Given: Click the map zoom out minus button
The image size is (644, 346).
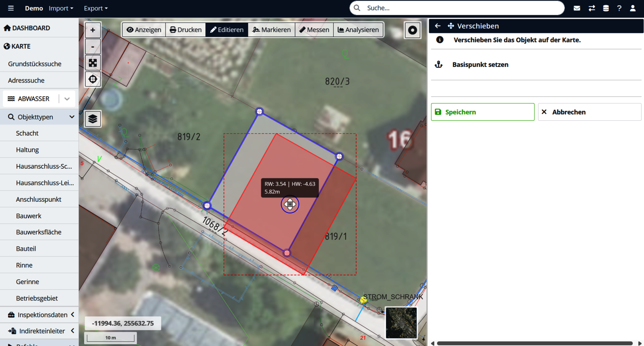Looking at the screenshot, I should [x=93, y=47].
